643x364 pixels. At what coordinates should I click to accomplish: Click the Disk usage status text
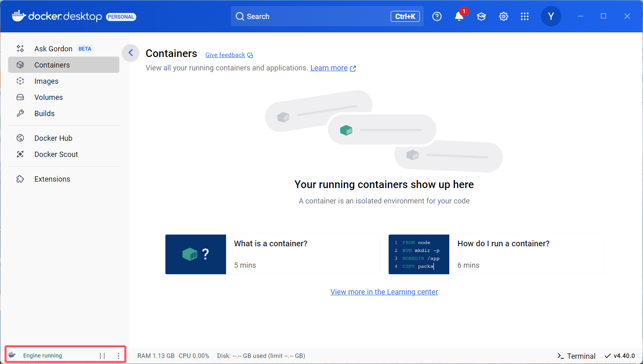261,356
